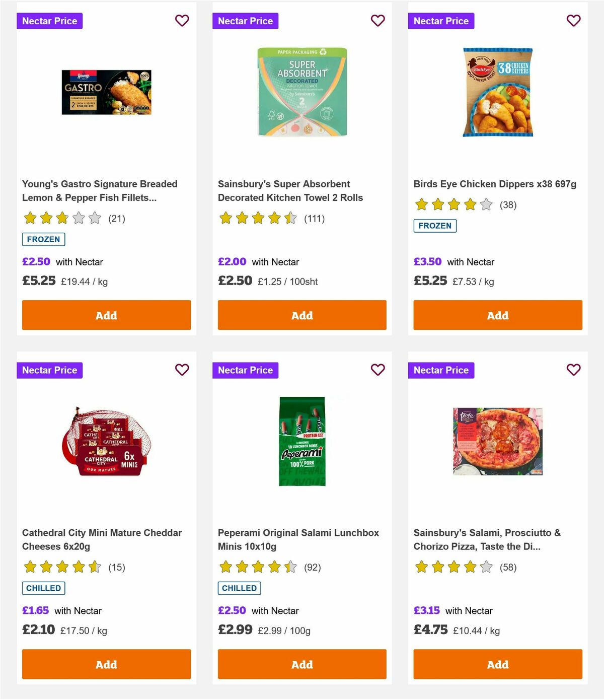
Task: Add Birds Eye Chicken Dippers to basket
Action: point(497,315)
